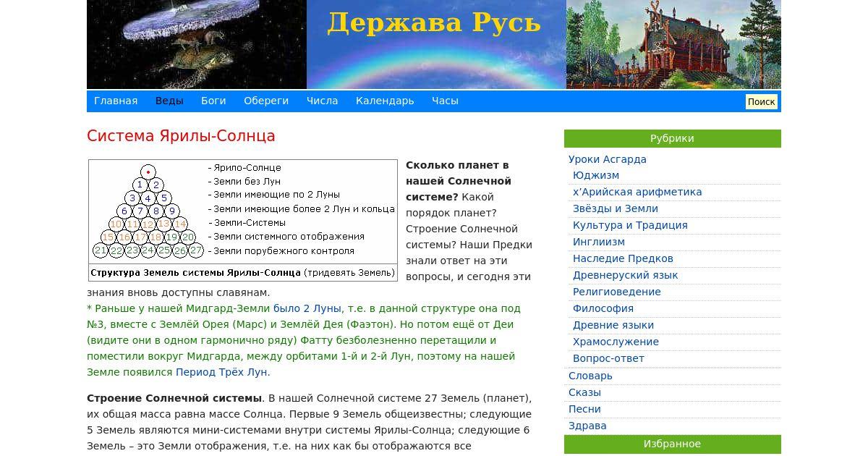Screen dimensions: 868x456
Task: Click the Поиск search button
Action: (761, 101)
